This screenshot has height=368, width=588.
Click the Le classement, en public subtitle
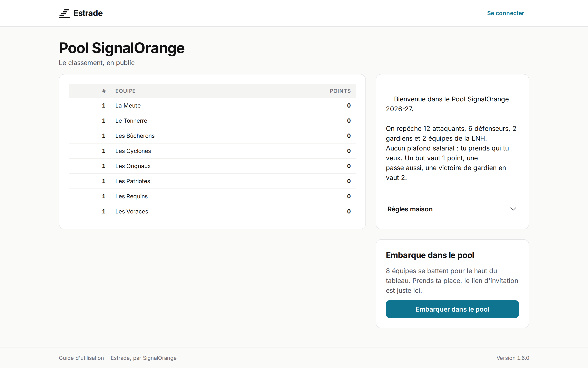[97, 63]
